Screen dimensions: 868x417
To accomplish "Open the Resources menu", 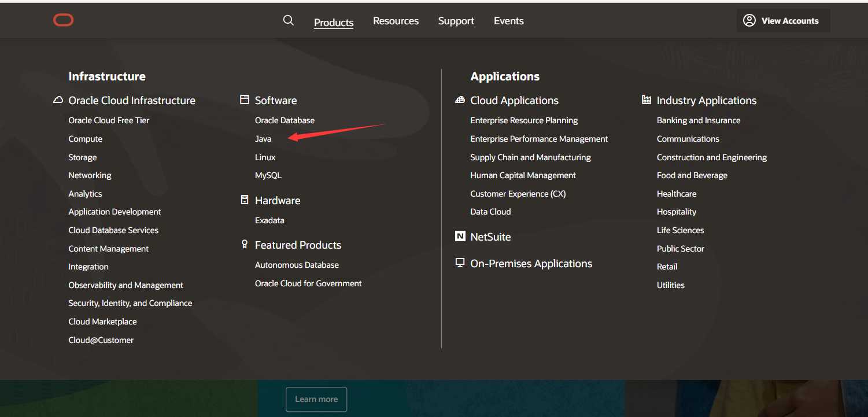I will coord(396,21).
